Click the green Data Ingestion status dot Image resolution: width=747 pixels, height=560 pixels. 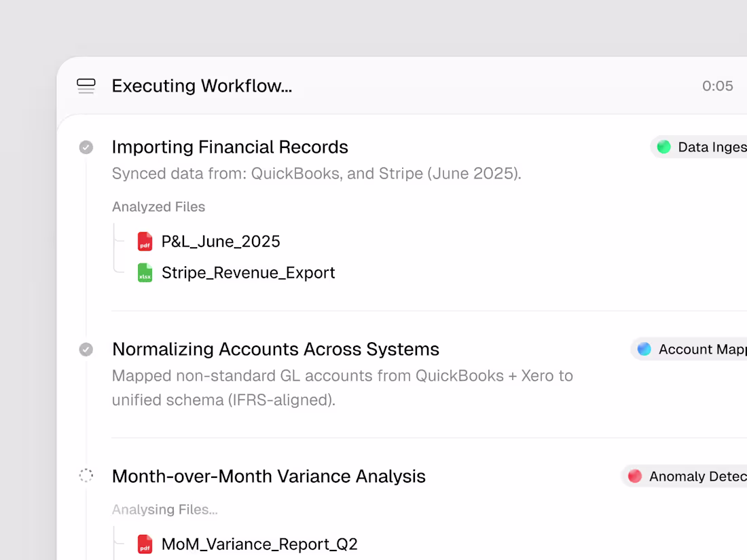coord(663,147)
